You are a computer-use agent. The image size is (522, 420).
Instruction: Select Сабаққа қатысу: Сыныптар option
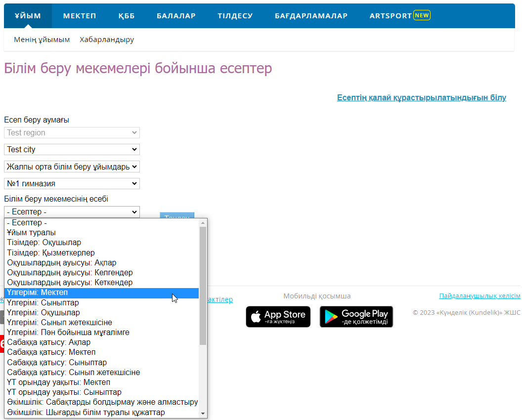tap(57, 362)
